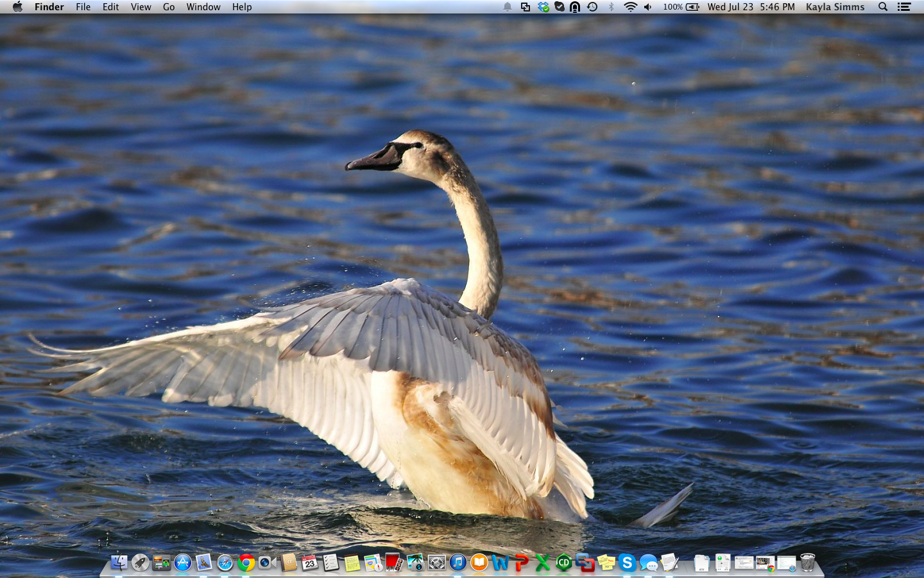This screenshot has width=924, height=578.
Task: Open the orange iBooks icon
Action: (x=479, y=563)
